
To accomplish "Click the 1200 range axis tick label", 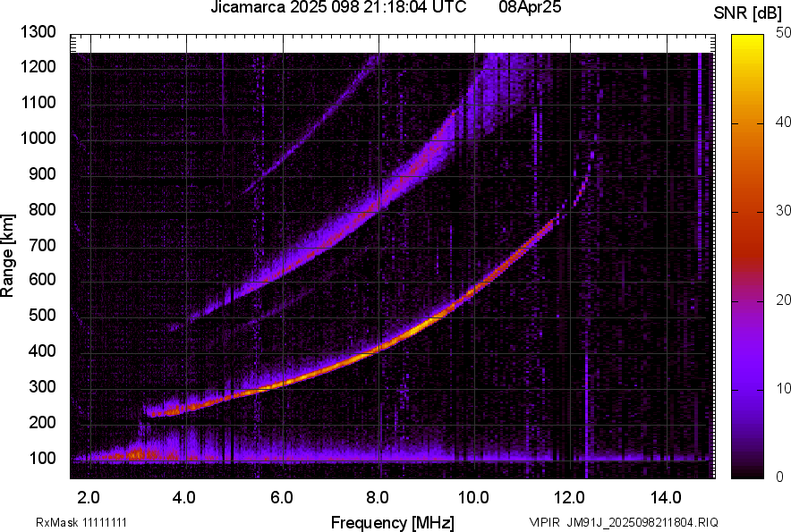I will click(38, 66).
